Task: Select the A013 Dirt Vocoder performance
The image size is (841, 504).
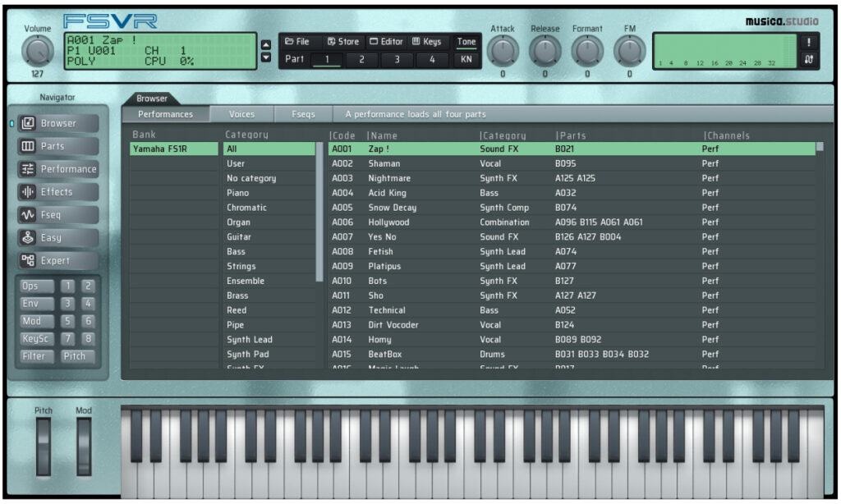Action: click(572, 325)
